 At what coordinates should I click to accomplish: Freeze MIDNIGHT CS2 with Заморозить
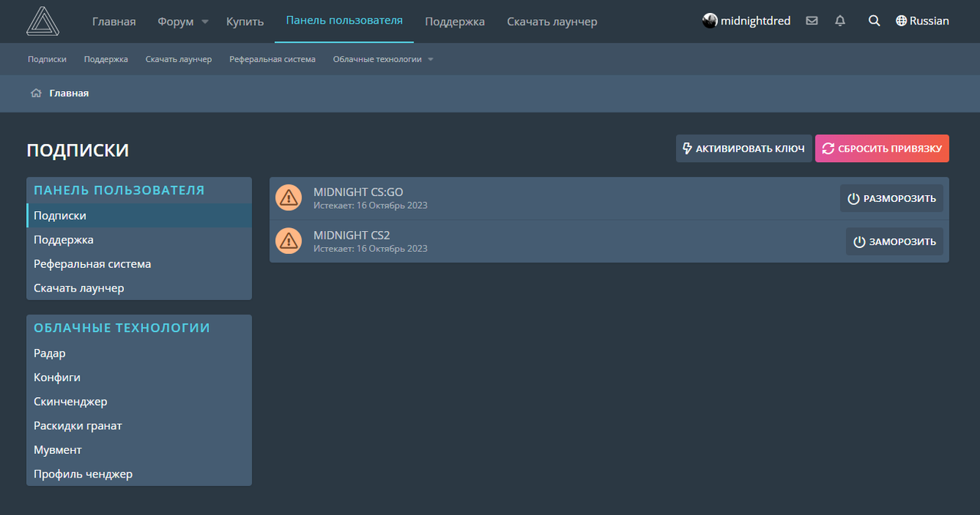[894, 241]
